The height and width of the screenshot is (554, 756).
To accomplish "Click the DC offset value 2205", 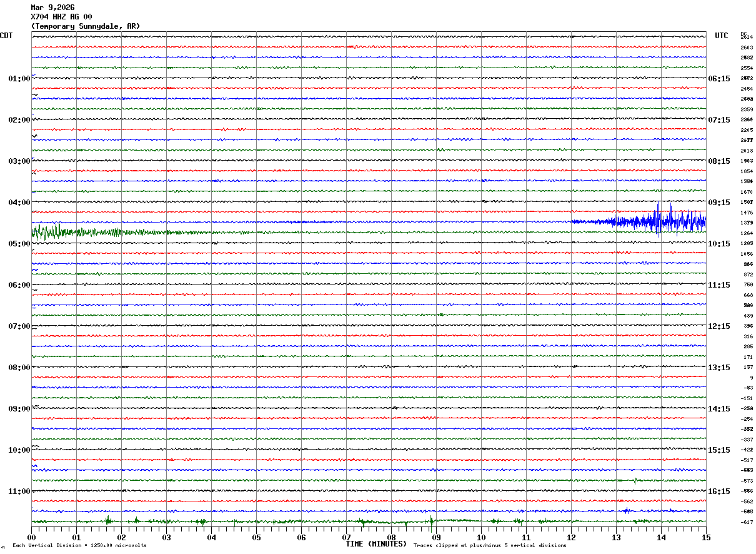I will click(x=747, y=130).
